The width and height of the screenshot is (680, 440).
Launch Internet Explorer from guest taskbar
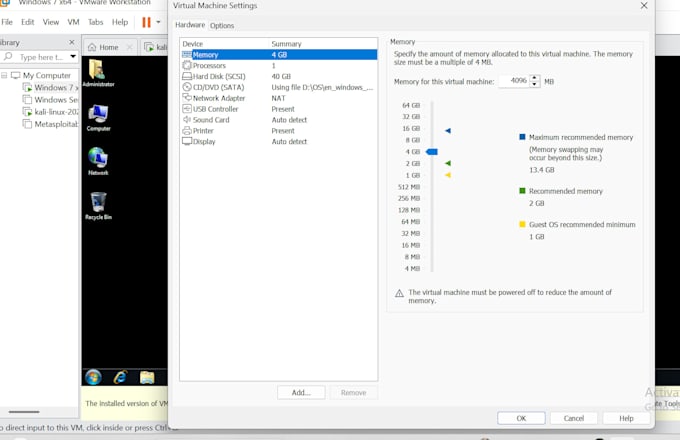pyautogui.click(x=120, y=377)
